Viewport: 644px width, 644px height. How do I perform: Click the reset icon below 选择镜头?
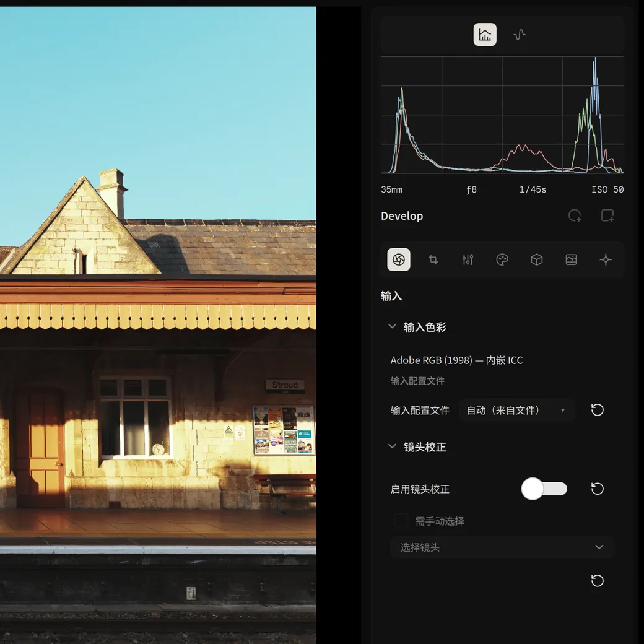[597, 581]
